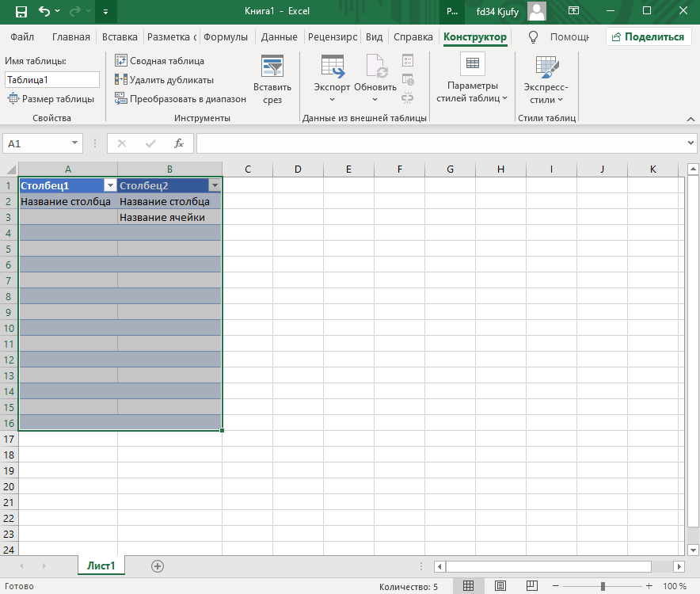Click the zoom slider in status bar

pyautogui.click(x=603, y=586)
